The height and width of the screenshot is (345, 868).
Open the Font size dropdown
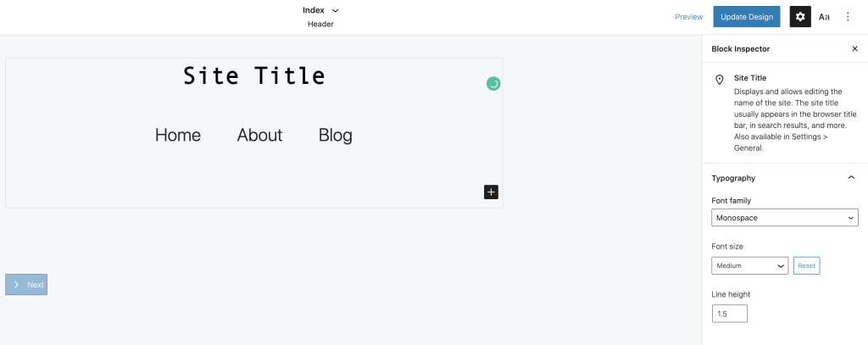coord(750,266)
